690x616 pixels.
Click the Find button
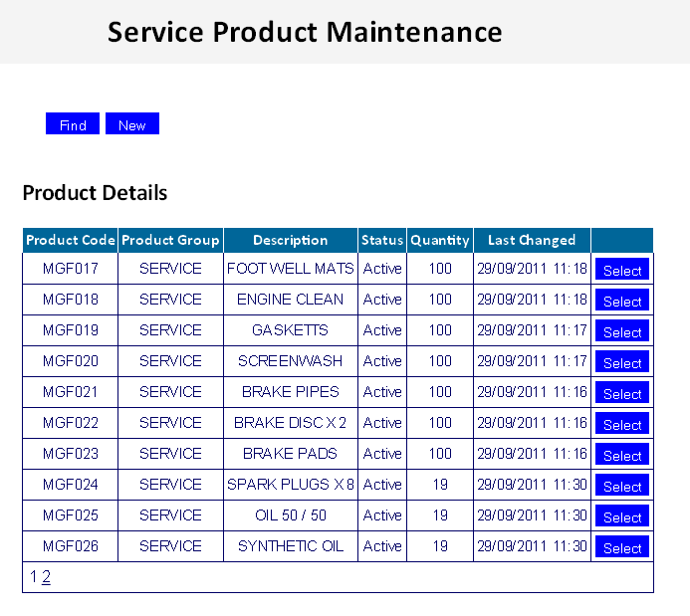click(x=73, y=123)
